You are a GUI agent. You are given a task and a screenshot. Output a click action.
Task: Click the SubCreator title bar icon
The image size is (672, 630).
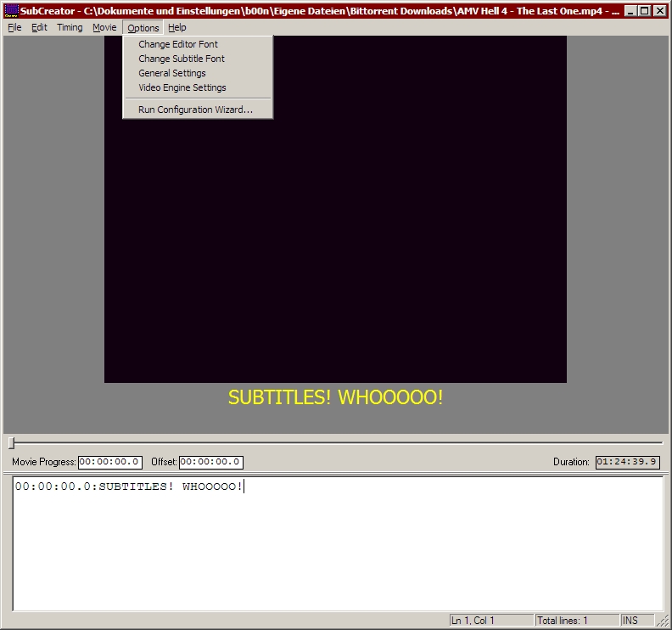pos(12,10)
